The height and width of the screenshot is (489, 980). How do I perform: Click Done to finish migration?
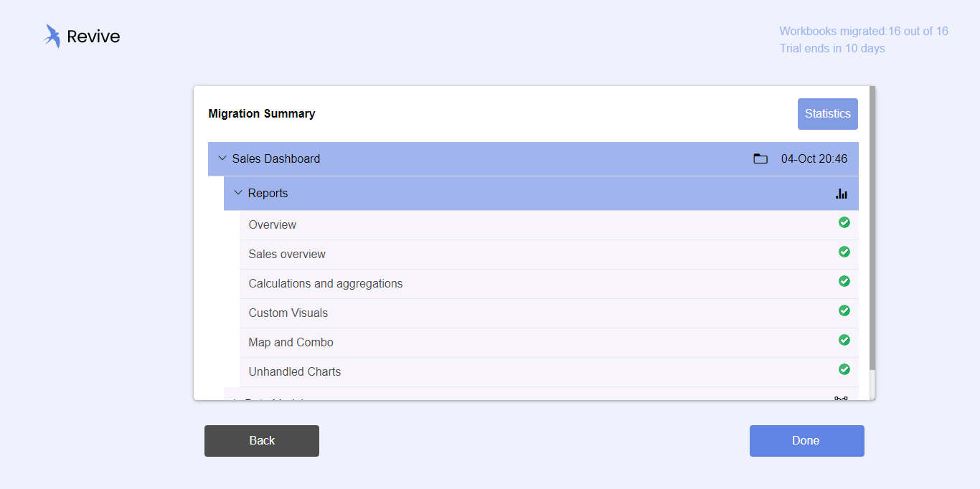click(x=806, y=441)
